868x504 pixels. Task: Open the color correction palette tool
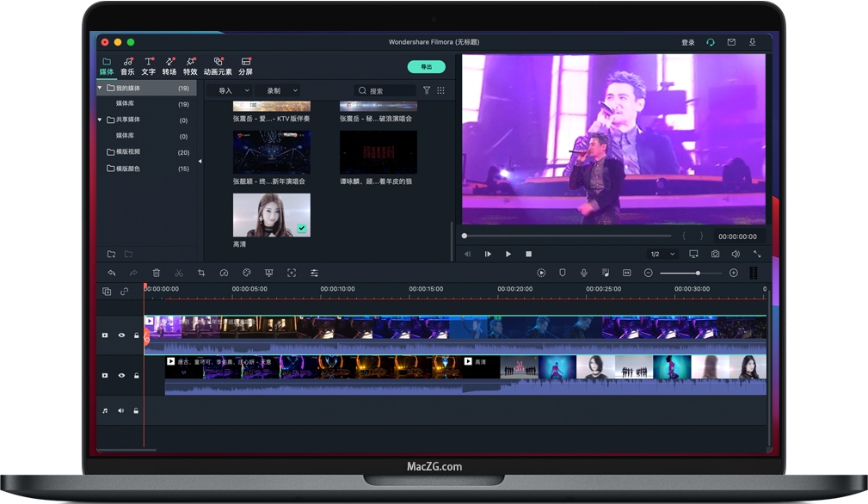246,273
